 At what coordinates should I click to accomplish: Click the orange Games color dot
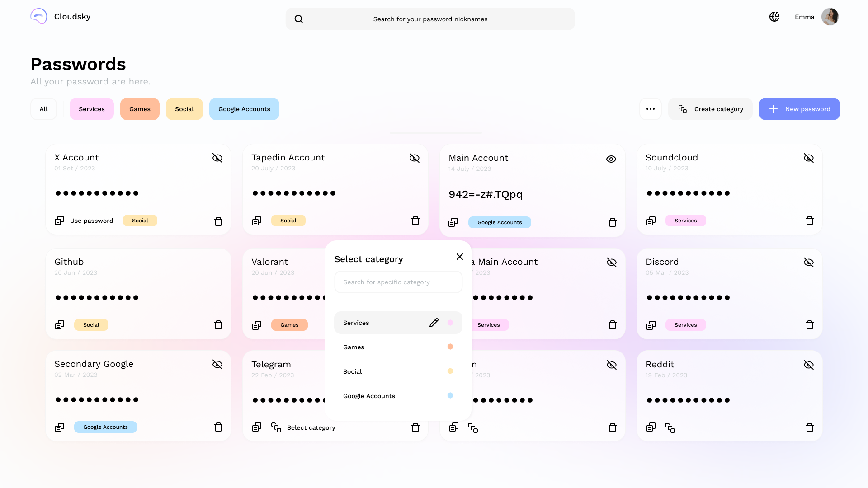pos(450,347)
